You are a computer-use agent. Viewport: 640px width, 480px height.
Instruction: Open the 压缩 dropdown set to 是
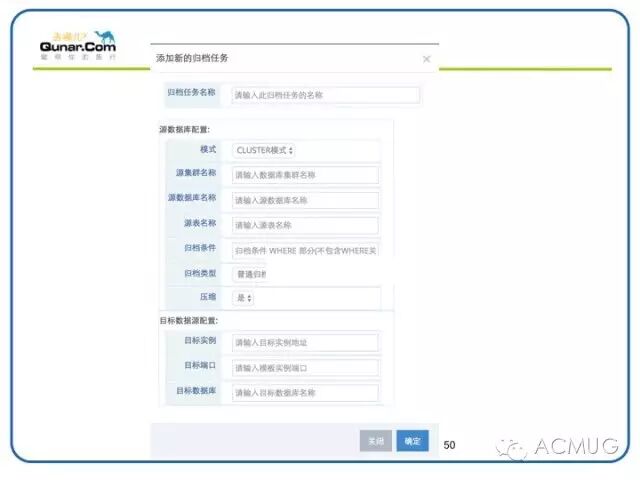pyautogui.click(x=243, y=298)
